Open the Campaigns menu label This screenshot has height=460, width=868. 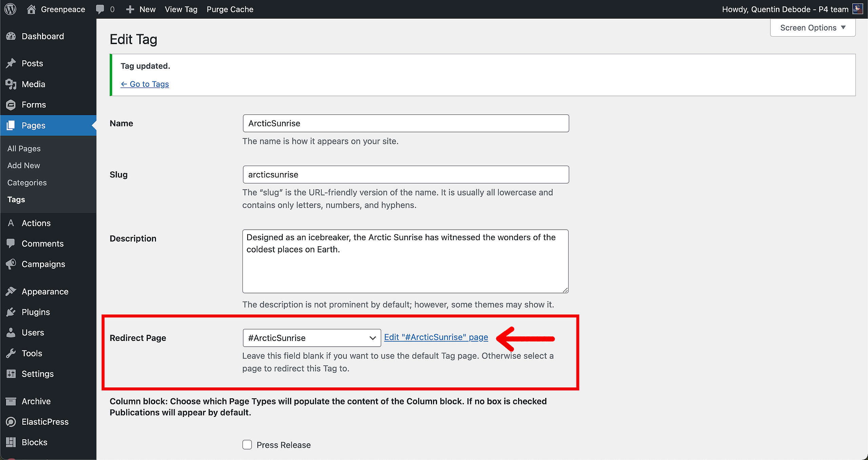click(43, 264)
